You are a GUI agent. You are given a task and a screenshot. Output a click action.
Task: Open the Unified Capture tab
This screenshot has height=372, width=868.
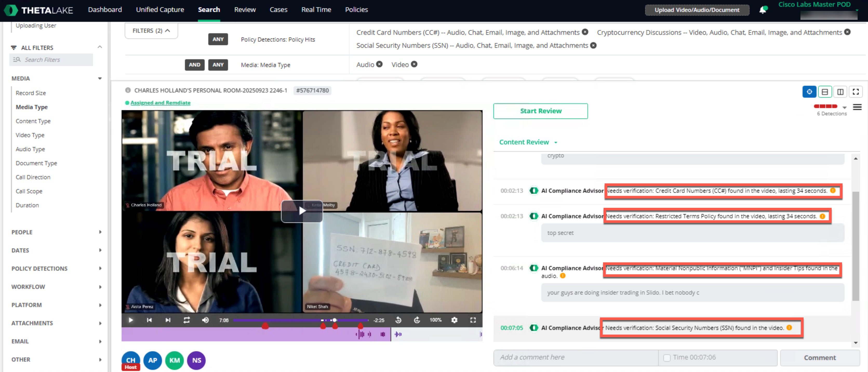(160, 10)
